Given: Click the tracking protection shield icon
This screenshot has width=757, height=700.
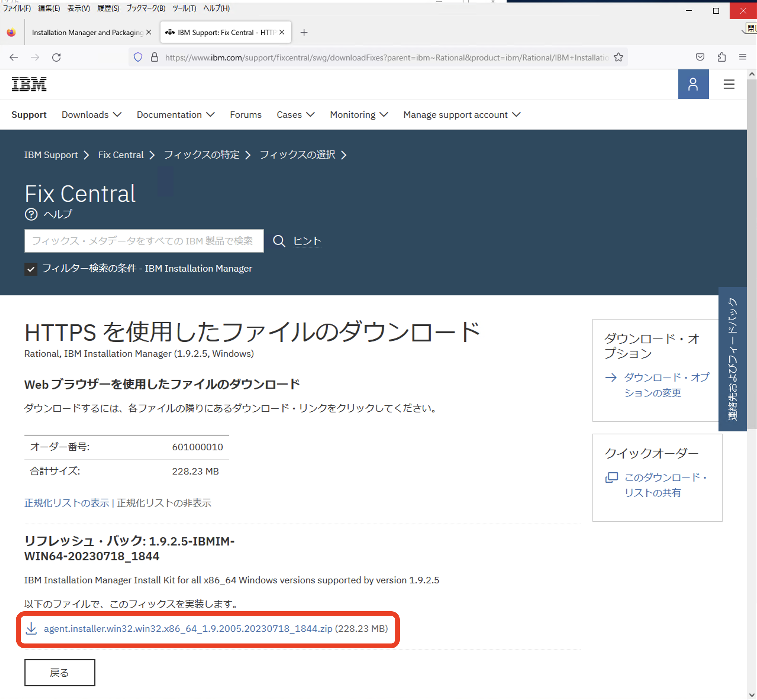Looking at the screenshot, I should click(138, 57).
